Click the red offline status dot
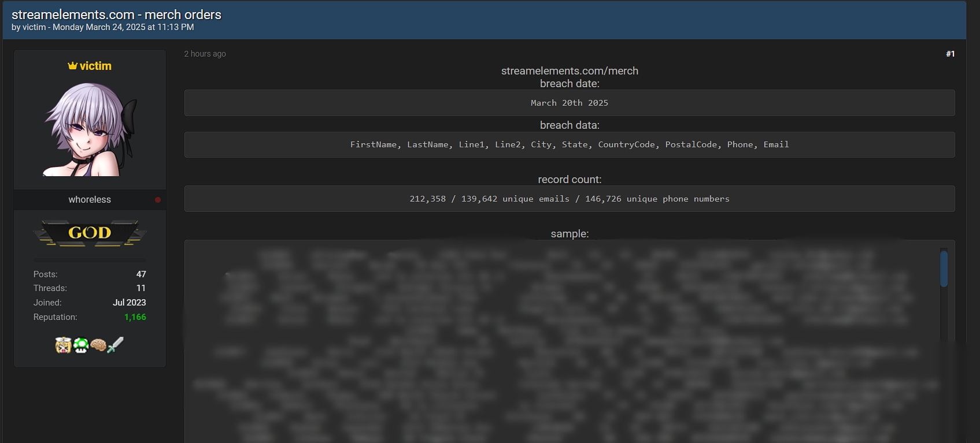Image resolution: width=980 pixels, height=443 pixels. pos(158,200)
